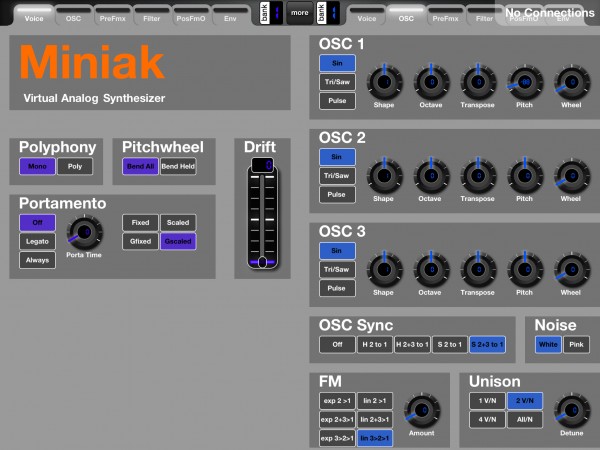This screenshot has width=600, height=450.
Task: Click the OSC 2 Octave knob
Action: (x=431, y=176)
